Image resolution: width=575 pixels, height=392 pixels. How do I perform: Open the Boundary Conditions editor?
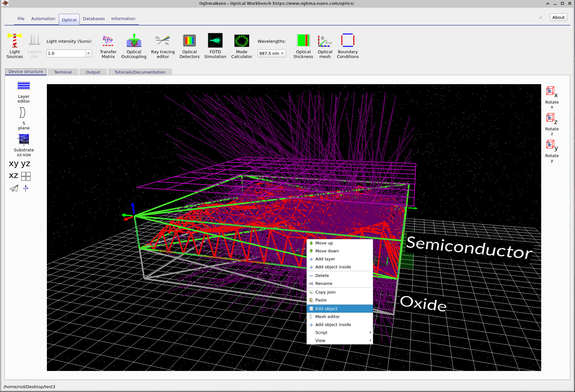pyautogui.click(x=347, y=46)
